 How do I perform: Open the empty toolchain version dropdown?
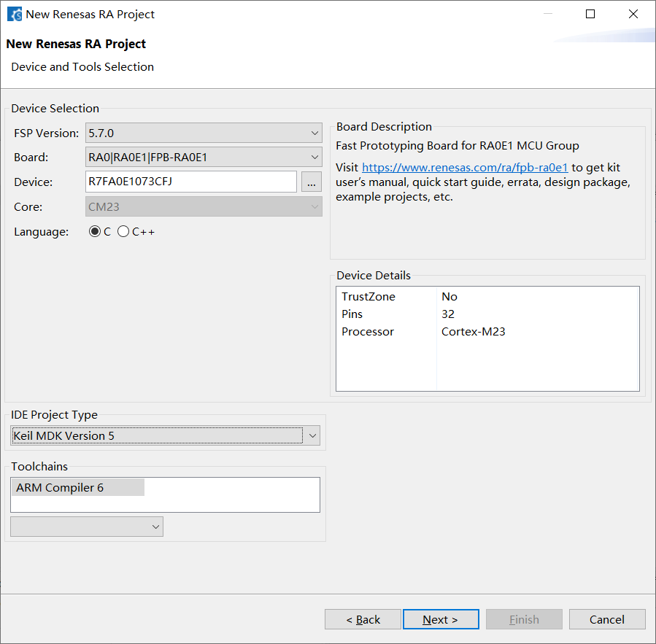87,527
